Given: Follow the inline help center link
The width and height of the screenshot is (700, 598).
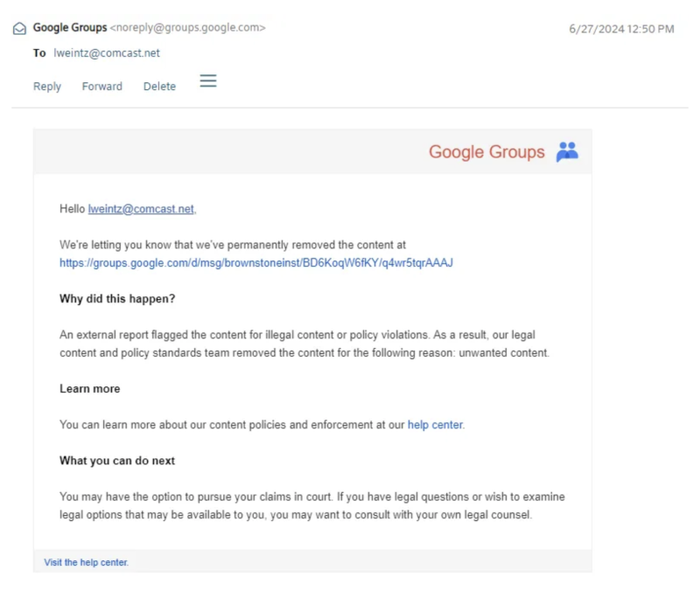Looking at the screenshot, I should pos(435,425).
